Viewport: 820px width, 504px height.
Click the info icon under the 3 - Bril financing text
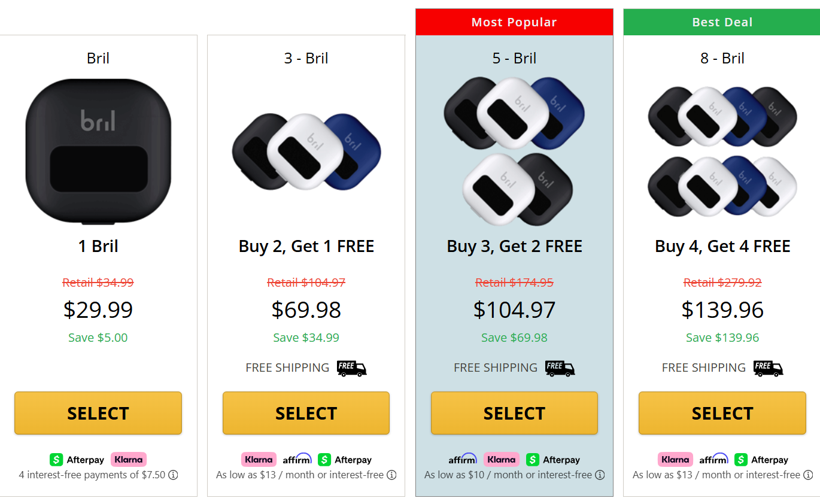[x=391, y=475]
